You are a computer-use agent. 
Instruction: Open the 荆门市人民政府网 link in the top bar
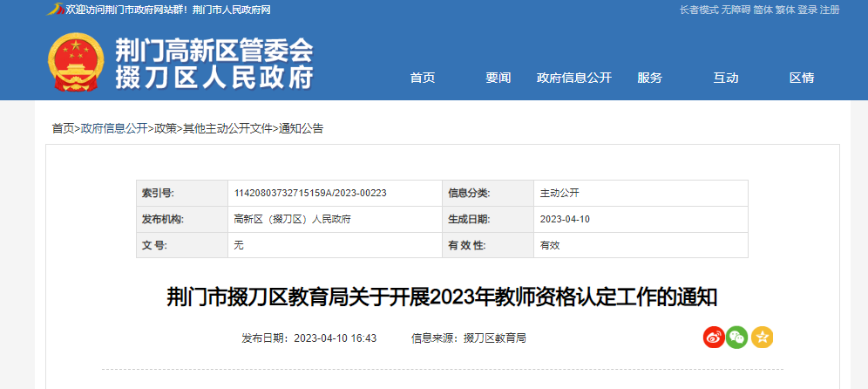coord(232,10)
